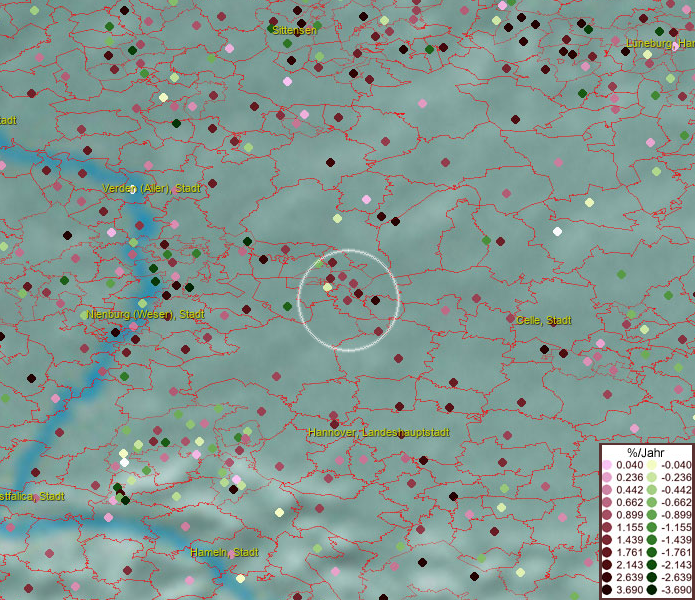Click the white circle selection outline
The height and width of the screenshot is (600, 695).
tap(349, 250)
